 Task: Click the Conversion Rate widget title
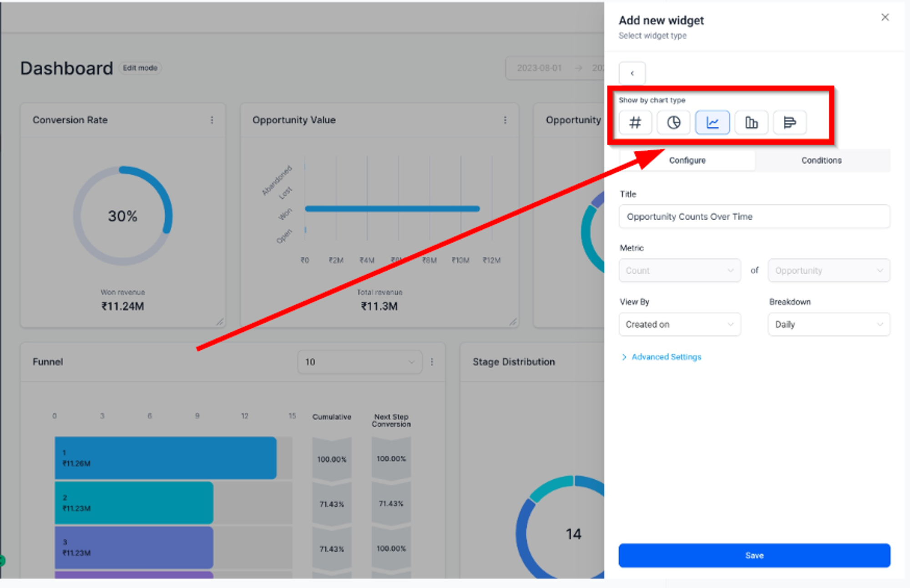pyautogui.click(x=70, y=120)
